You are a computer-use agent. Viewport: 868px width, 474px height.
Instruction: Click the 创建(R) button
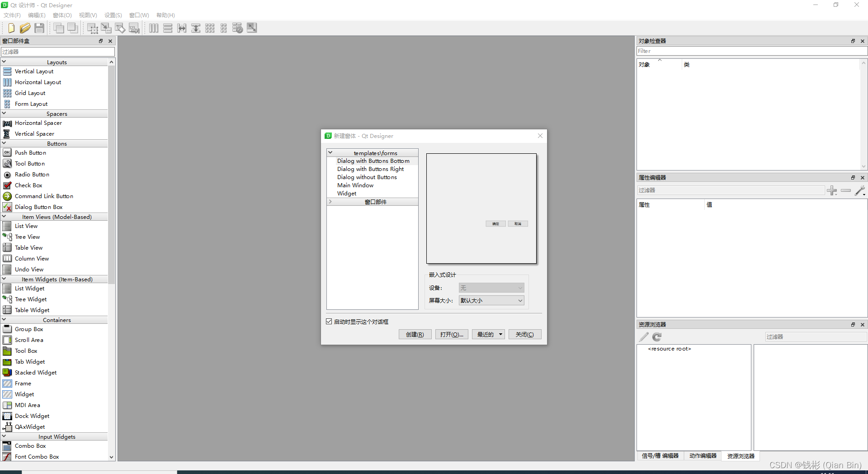415,335
